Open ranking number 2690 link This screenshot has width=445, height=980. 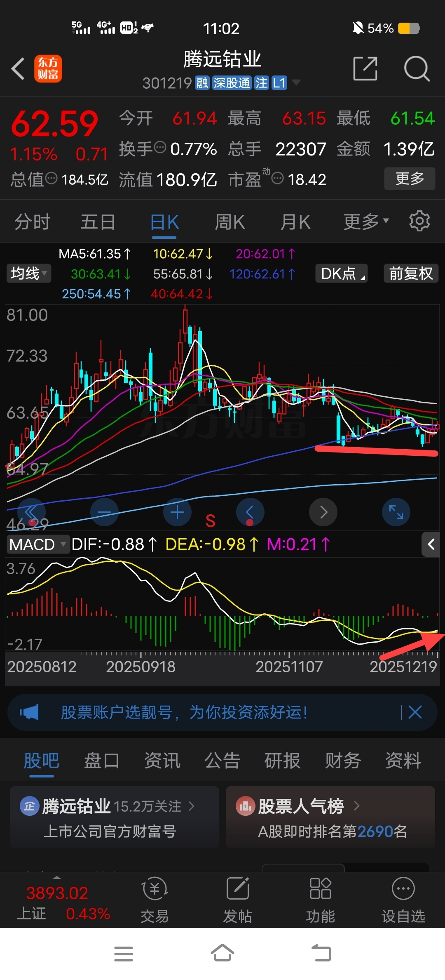tap(376, 831)
